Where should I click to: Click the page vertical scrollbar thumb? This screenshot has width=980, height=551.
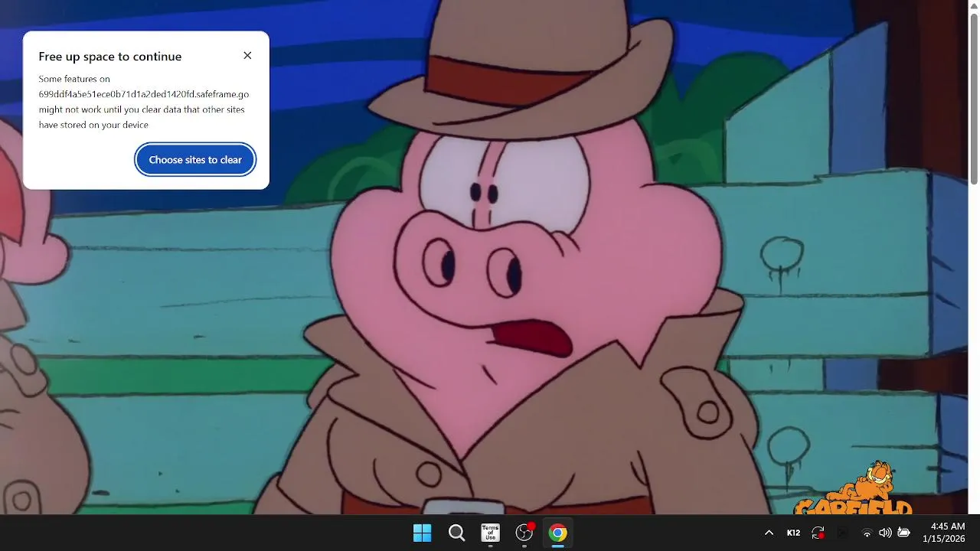974,99
